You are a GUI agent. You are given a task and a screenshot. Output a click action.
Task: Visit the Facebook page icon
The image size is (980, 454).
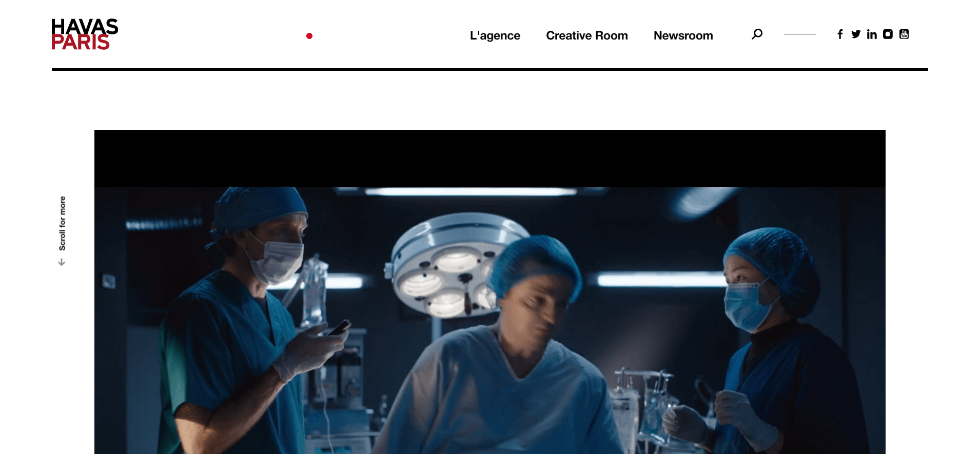click(x=840, y=34)
